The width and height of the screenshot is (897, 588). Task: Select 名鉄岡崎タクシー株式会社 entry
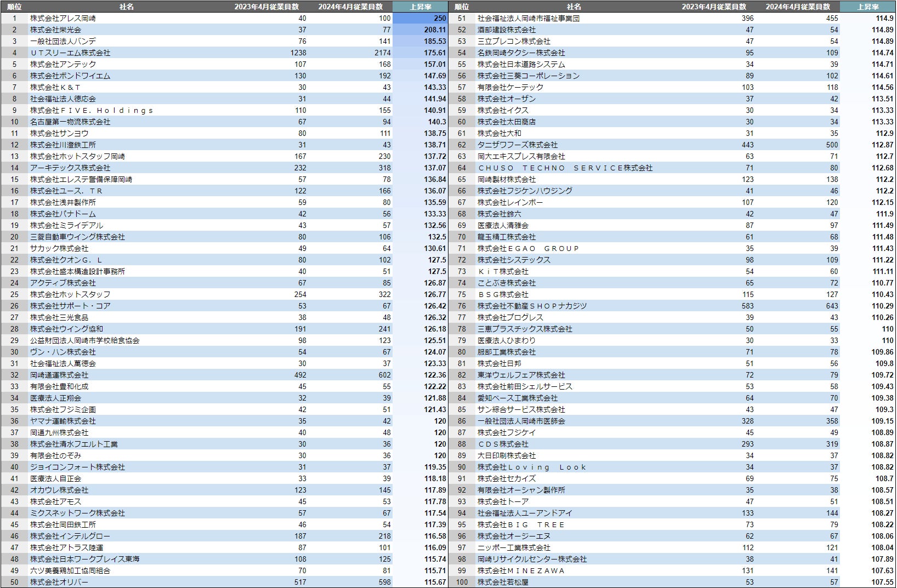(x=521, y=53)
